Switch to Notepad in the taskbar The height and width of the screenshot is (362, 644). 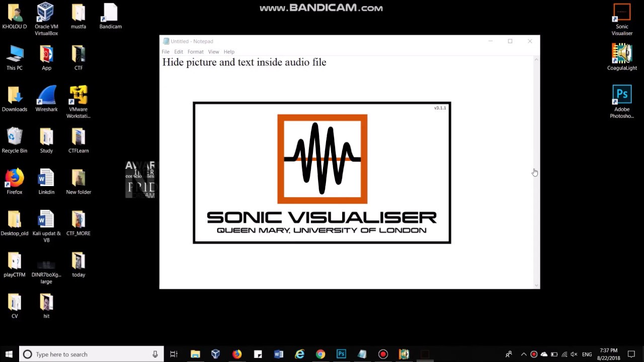pyautogui.click(x=362, y=354)
